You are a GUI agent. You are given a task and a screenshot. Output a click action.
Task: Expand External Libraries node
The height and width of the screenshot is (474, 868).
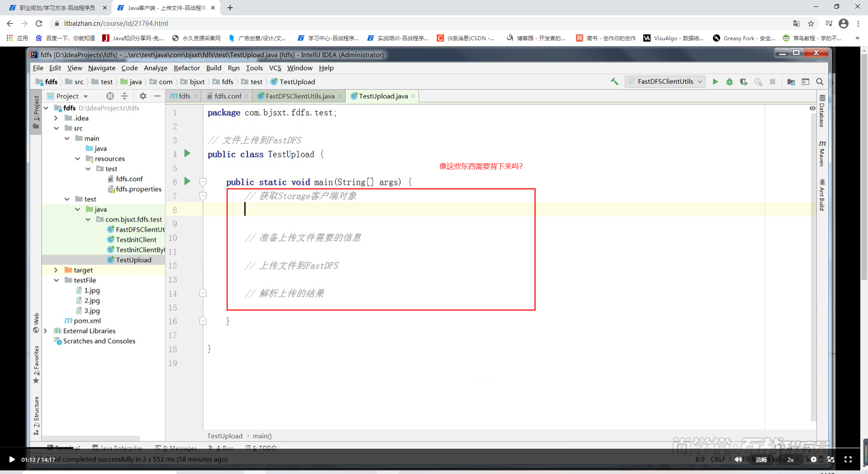[45, 331]
